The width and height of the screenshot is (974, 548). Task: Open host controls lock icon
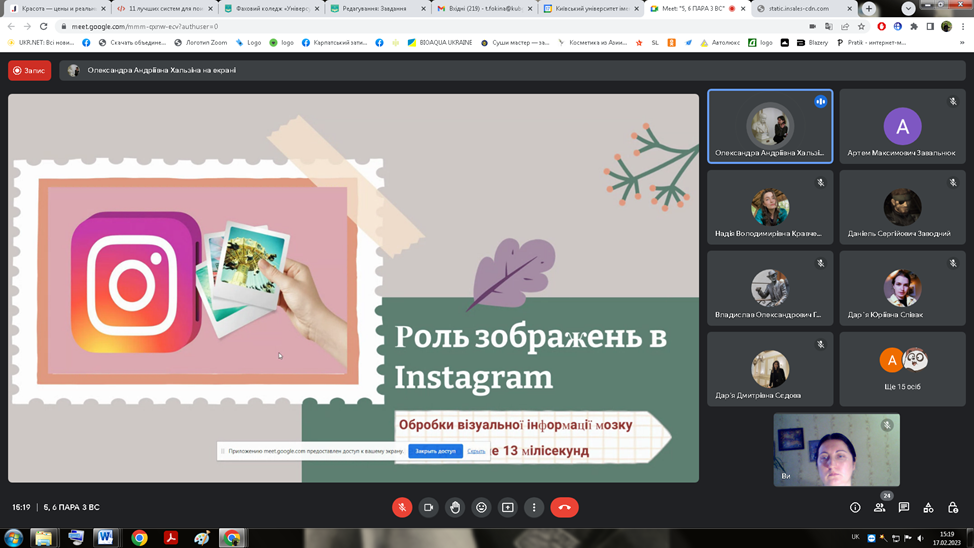pyautogui.click(x=953, y=508)
